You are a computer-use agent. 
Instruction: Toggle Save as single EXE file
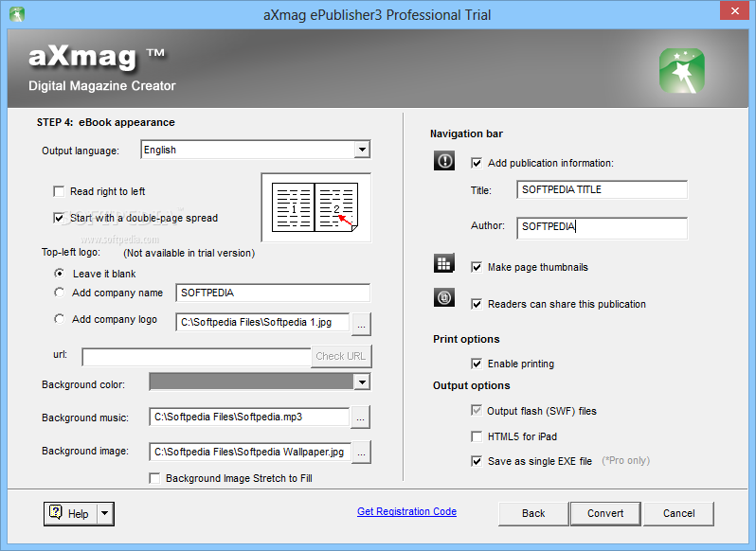click(x=477, y=461)
